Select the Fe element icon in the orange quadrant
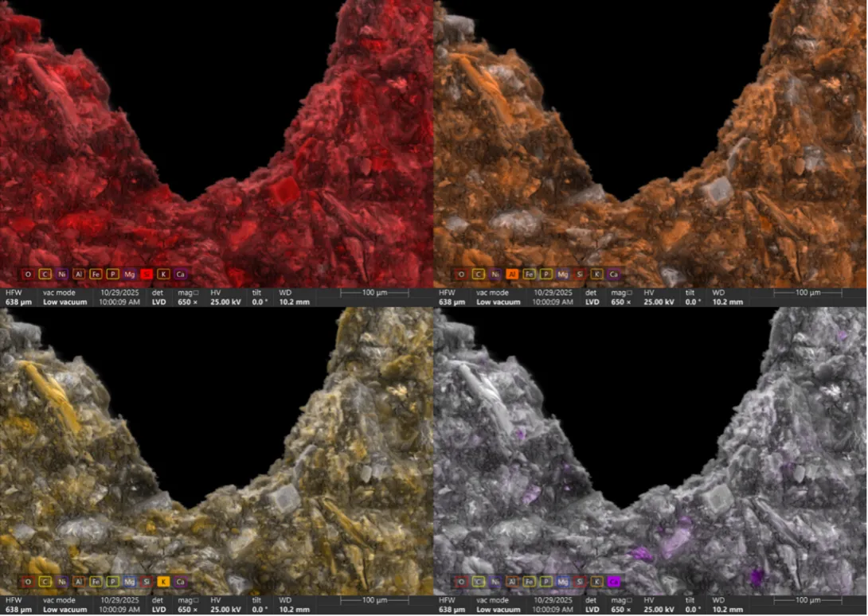Screen dimensions: 868x616 [530, 274]
